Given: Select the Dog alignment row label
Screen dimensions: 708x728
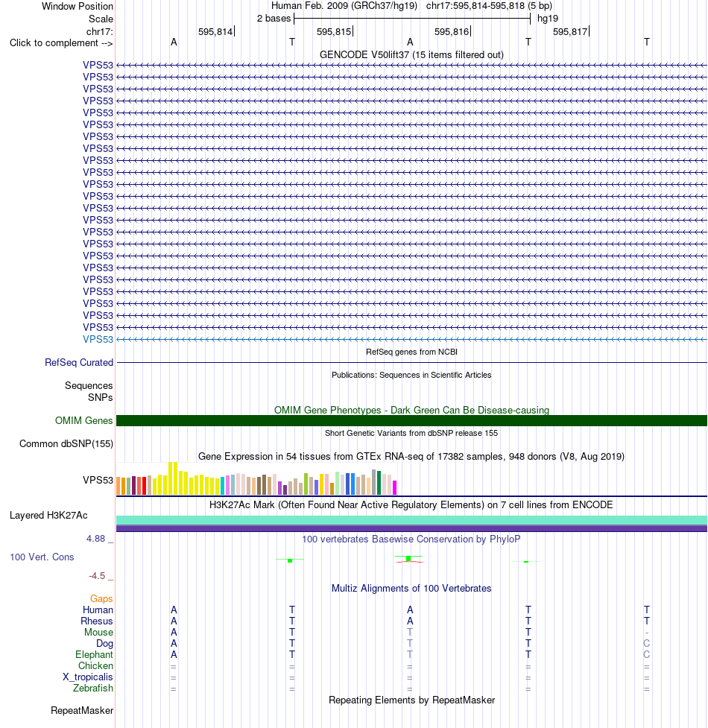Looking at the screenshot, I should click(x=105, y=644).
